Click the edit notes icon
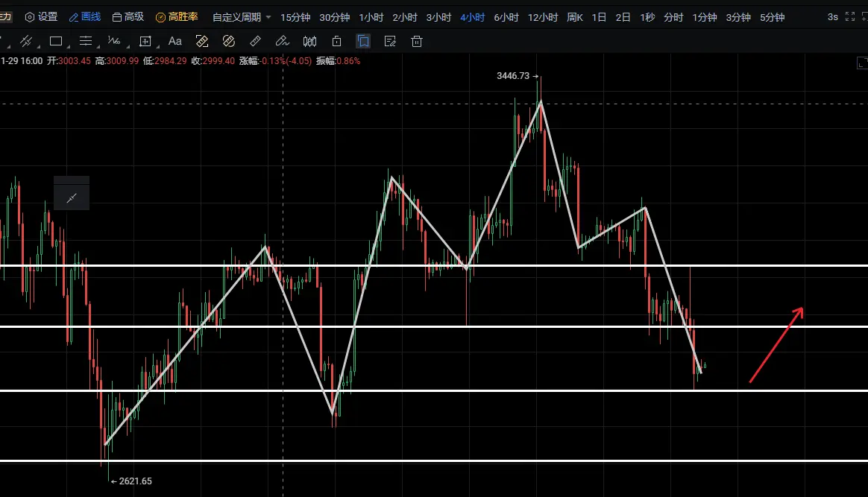This screenshot has height=497, width=868. (390, 41)
